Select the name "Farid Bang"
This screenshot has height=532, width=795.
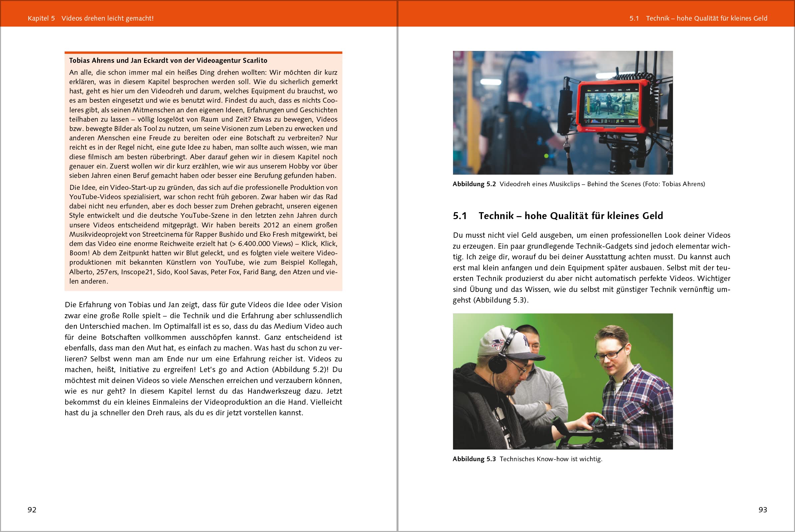coord(260,272)
